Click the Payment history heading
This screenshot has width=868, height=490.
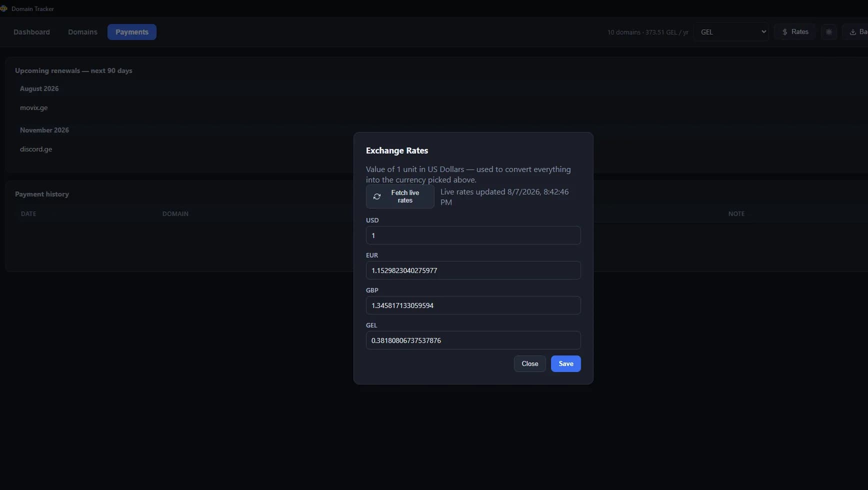(42, 194)
